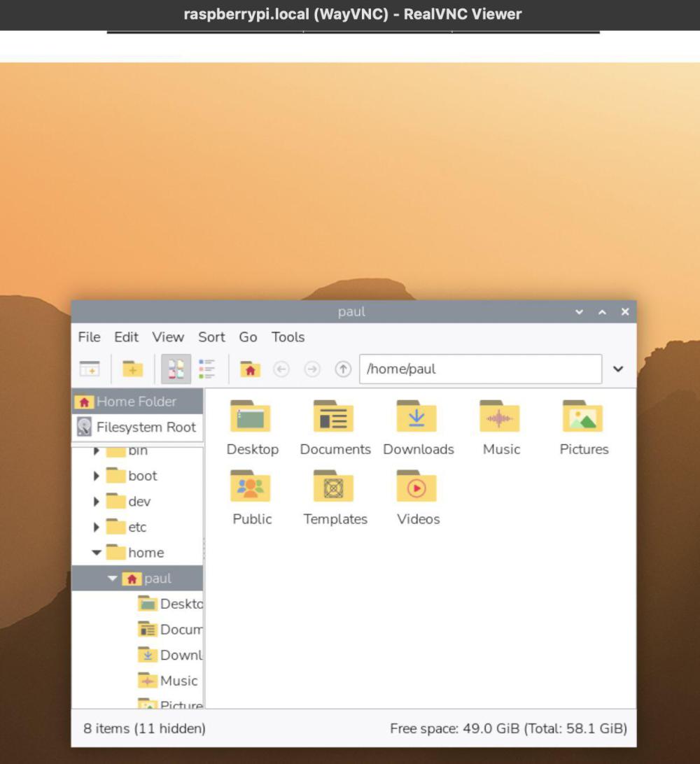This screenshot has height=764, width=700.
Task: Open the Sort menu
Action: pyautogui.click(x=211, y=337)
